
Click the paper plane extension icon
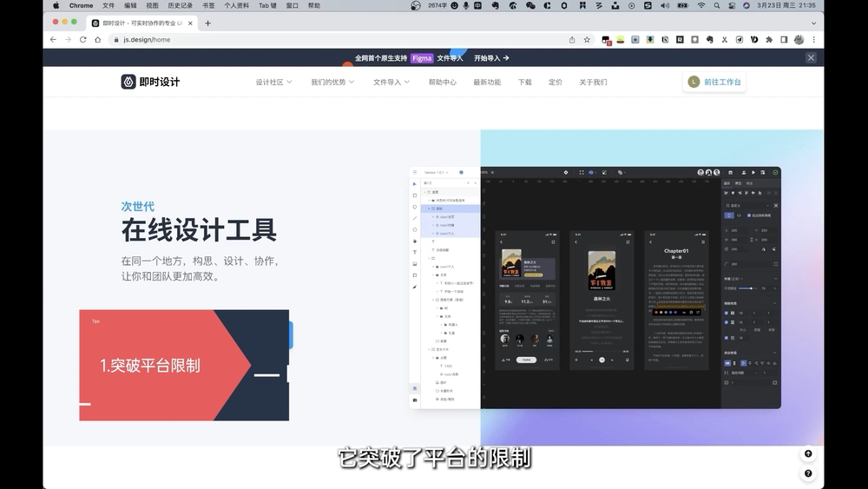[x=739, y=40]
